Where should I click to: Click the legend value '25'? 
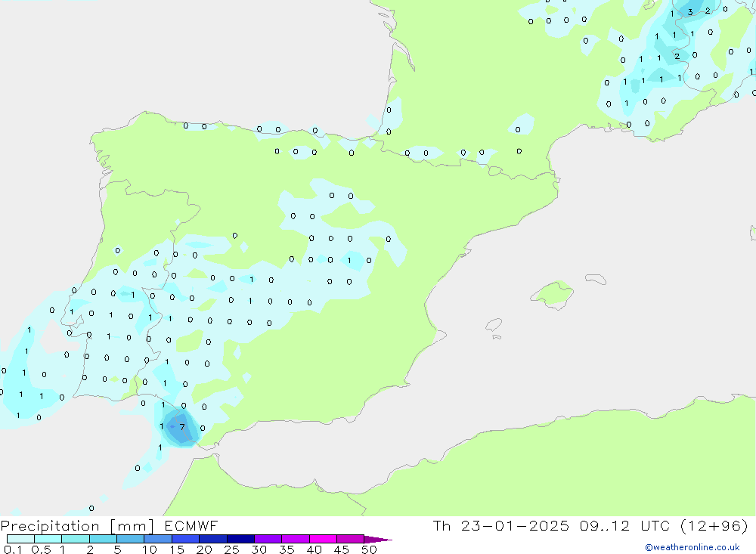[232, 549]
